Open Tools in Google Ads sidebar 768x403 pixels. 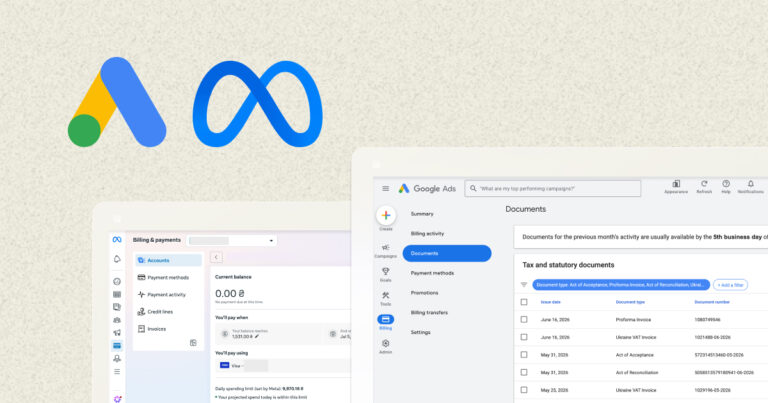tap(385, 298)
